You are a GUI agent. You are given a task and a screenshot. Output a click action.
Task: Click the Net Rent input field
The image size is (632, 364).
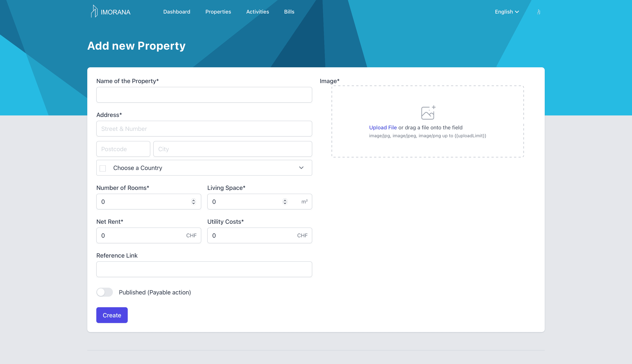tap(149, 235)
